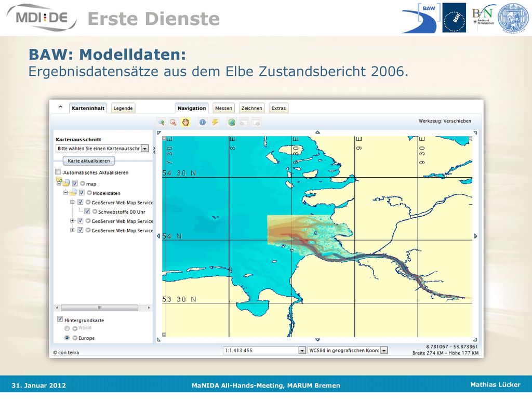The width and height of the screenshot is (532, 399).
Task: Select the zoom out magnifier tool
Action: point(173,122)
